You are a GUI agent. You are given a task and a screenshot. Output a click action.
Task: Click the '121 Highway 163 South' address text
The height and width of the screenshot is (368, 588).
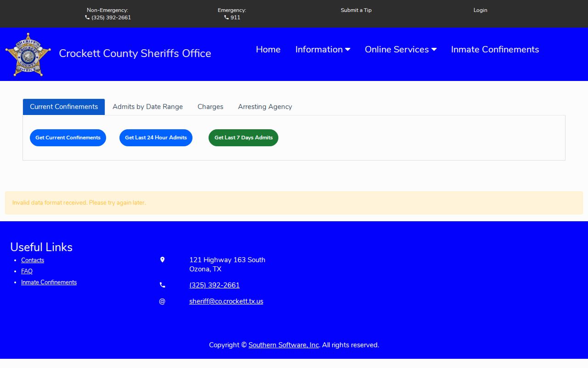227,260
